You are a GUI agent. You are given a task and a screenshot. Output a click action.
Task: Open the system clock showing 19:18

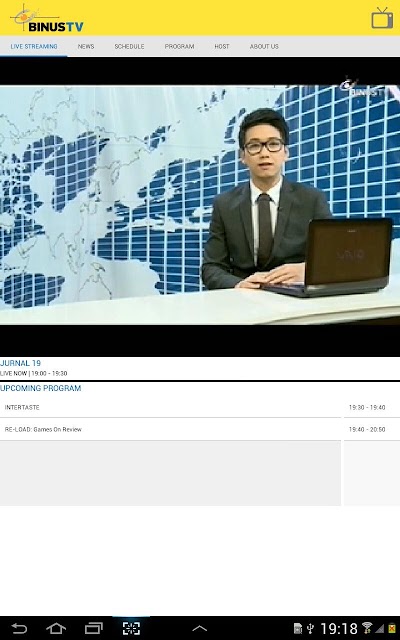click(x=339, y=629)
